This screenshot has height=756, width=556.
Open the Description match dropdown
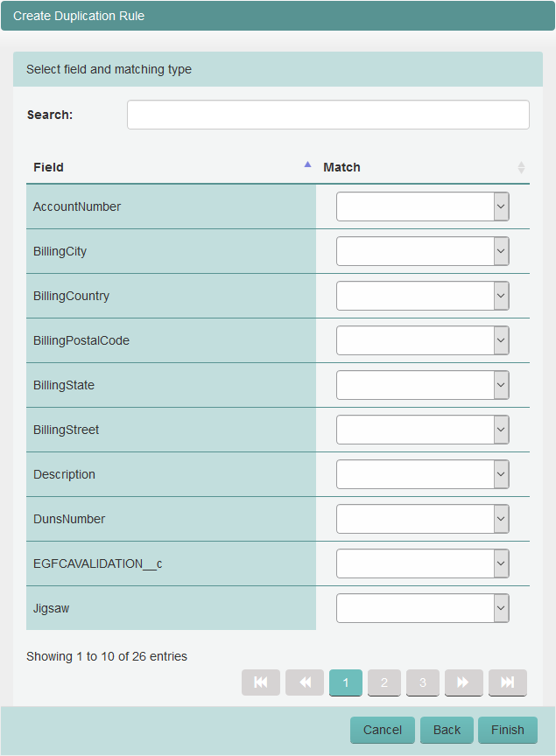[x=423, y=474]
